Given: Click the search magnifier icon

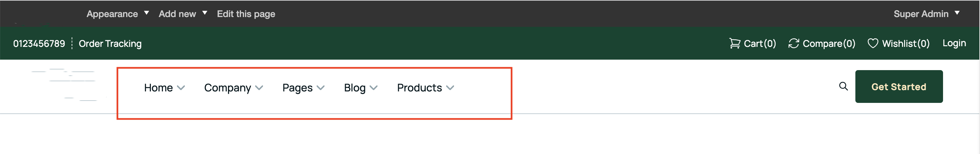Looking at the screenshot, I should 843,86.
